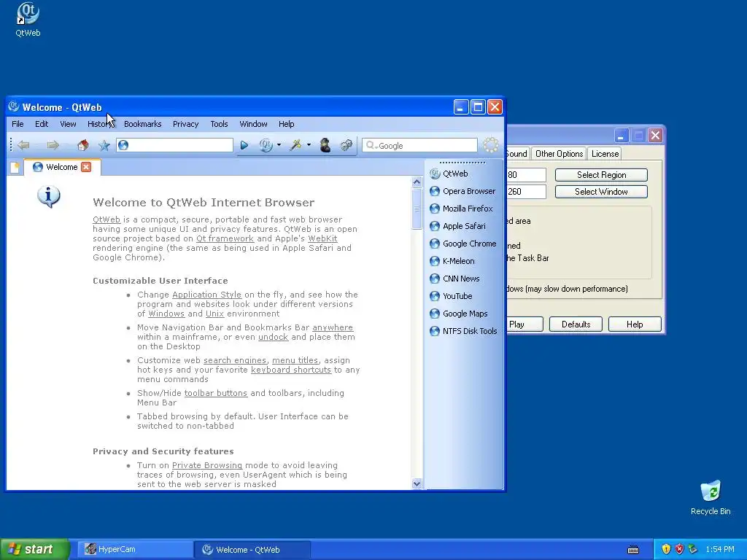This screenshot has height=560, width=747.
Task: Click the keyboard icon on the taskbar
Action: coord(633,550)
